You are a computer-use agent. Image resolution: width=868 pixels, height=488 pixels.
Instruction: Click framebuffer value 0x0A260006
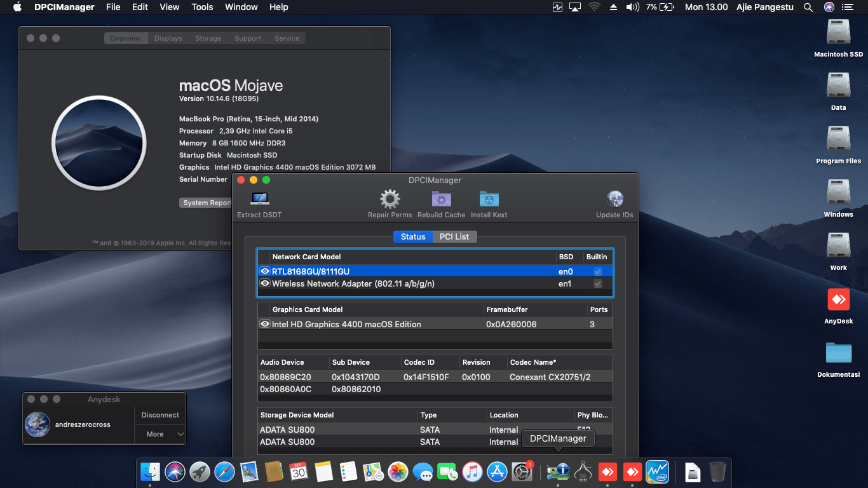point(512,324)
